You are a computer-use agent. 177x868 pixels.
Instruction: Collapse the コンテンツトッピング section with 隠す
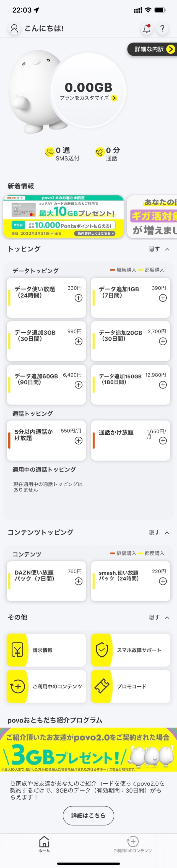(159, 532)
